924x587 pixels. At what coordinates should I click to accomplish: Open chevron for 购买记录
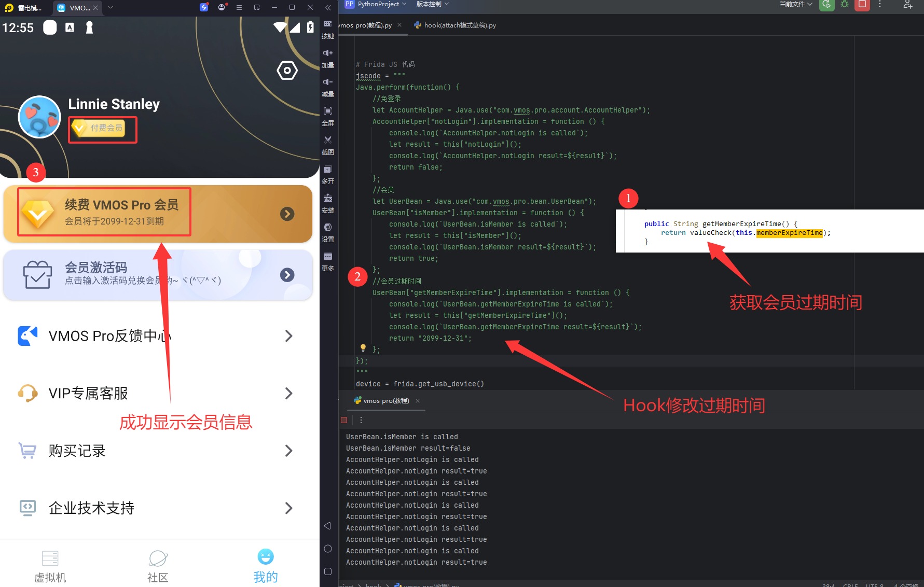[x=289, y=451]
